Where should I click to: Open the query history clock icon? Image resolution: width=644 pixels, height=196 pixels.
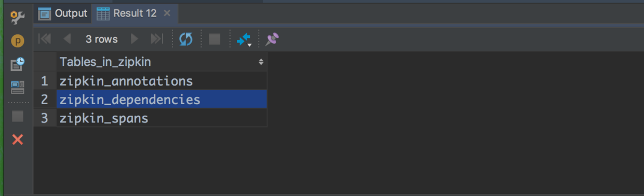click(18, 64)
